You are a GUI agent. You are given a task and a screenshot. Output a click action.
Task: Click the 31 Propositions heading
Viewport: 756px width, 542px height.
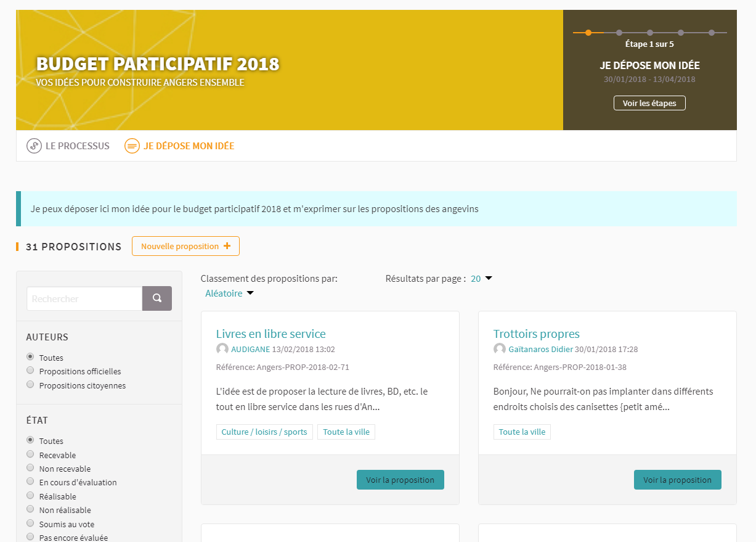[74, 247]
